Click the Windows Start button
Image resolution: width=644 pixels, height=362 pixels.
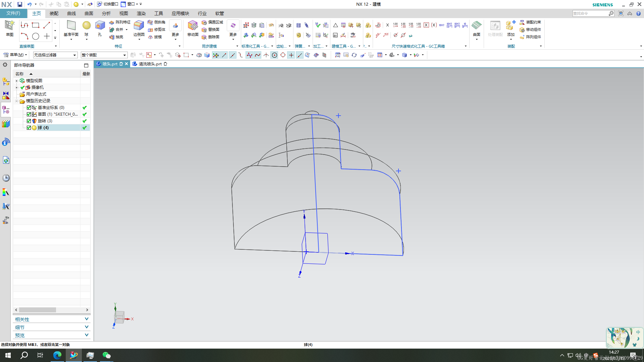[x=8, y=355]
